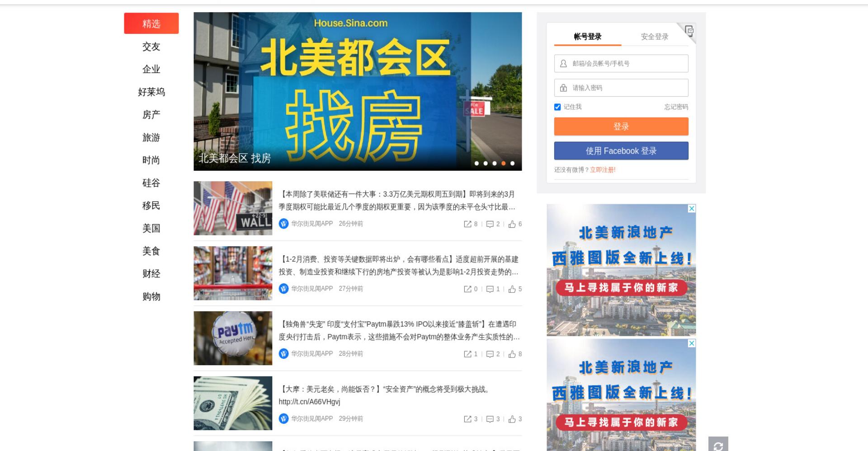Open the 1-2月消费、投资 post text
The height and width of the screenshot is (451, 868).
tap(398, 266)
